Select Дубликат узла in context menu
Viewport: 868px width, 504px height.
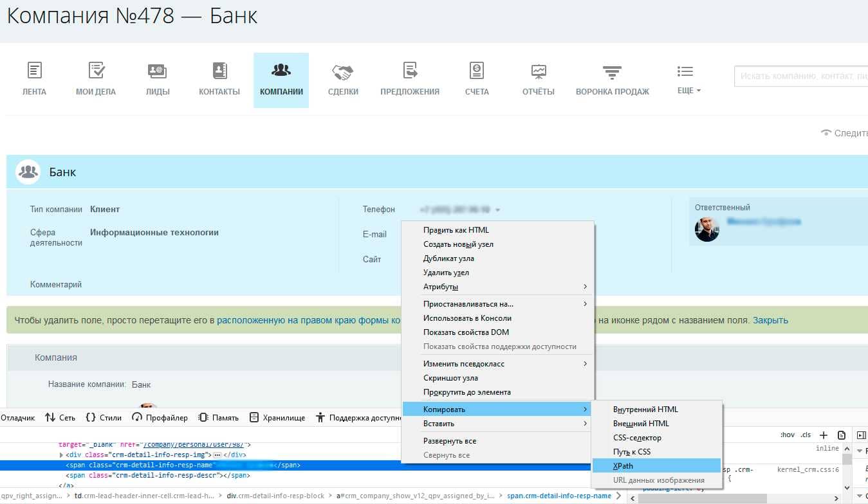click(498, 258)
